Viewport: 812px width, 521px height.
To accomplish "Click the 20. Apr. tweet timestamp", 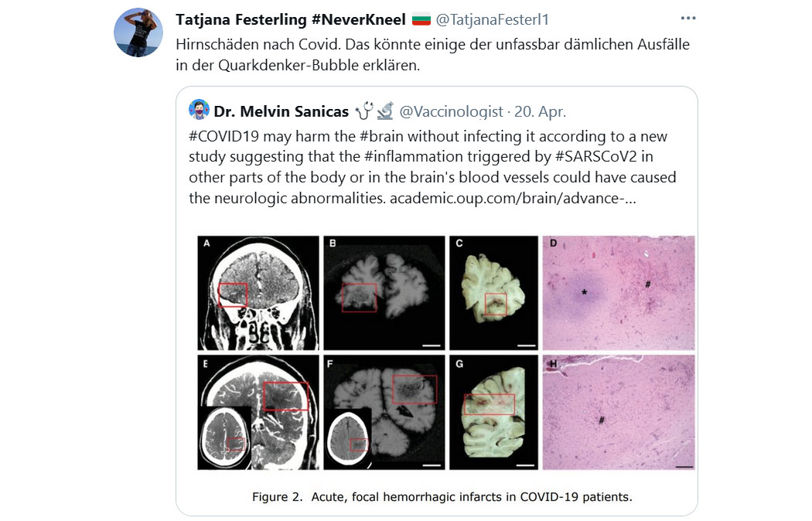I will [x=540, y=111].
